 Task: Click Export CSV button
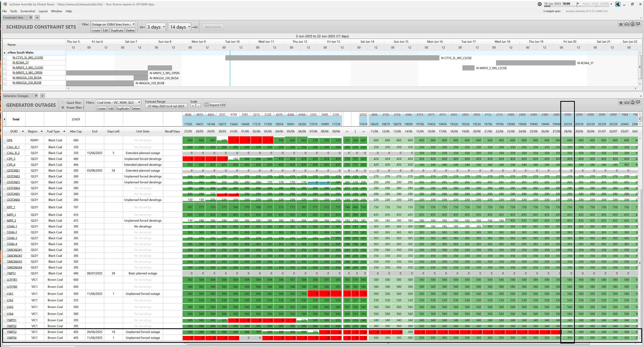215,105
